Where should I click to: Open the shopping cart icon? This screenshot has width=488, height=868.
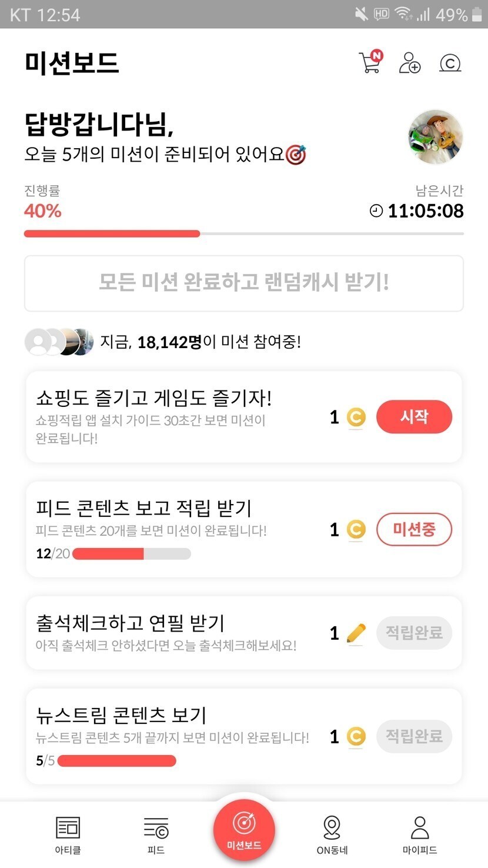point(370,62)
